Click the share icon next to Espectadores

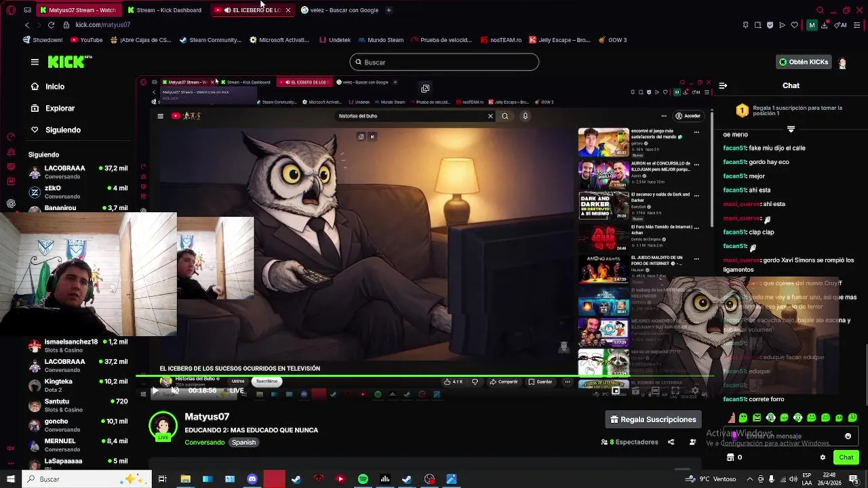(x=671, y=442)
